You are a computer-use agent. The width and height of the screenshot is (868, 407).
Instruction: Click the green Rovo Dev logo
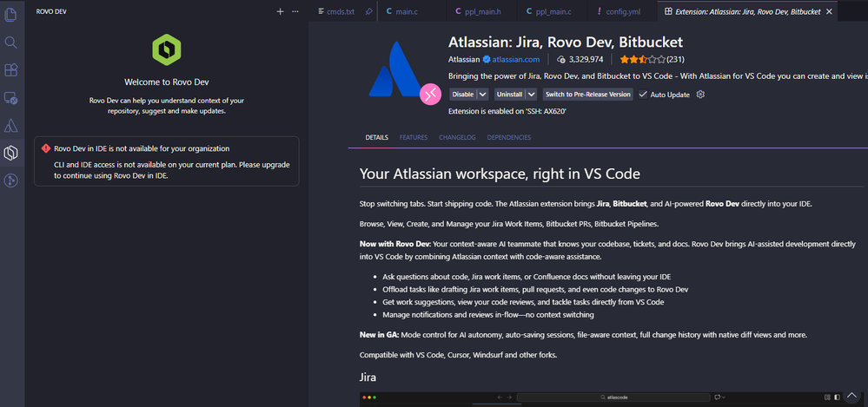(x=167, y=49)
